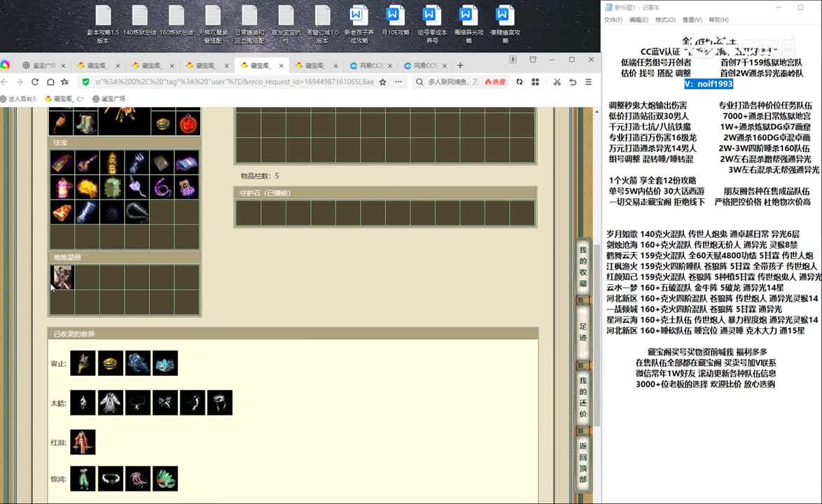Switch to the 网易CC browser tab next to 藏宝阁
Screen dimensions: 822x504
click(x=370, y=66)
